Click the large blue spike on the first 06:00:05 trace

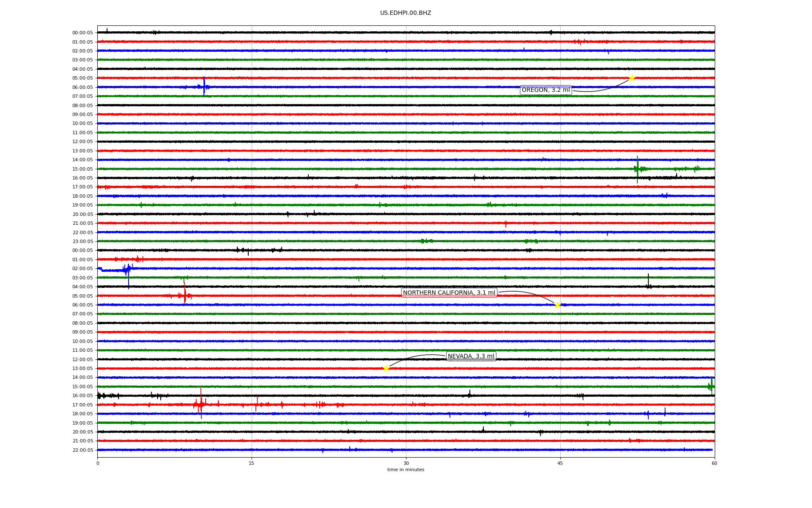[x=204, y=86]
